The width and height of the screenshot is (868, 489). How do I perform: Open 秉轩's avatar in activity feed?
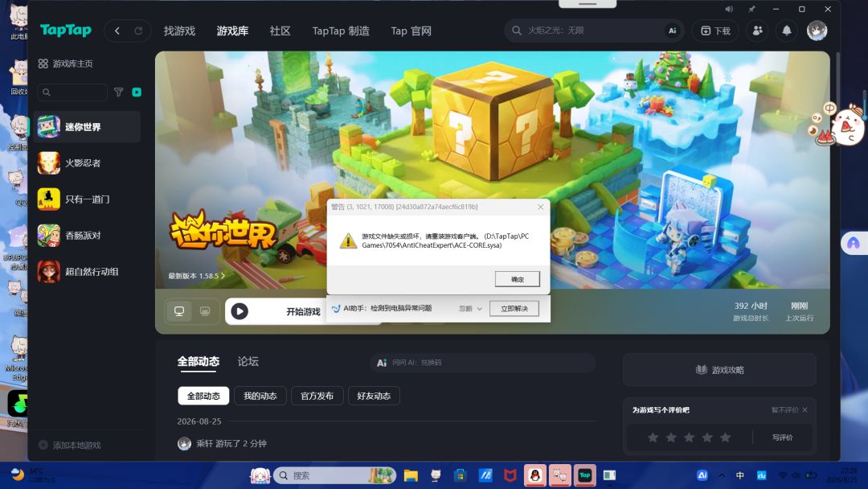184,444
